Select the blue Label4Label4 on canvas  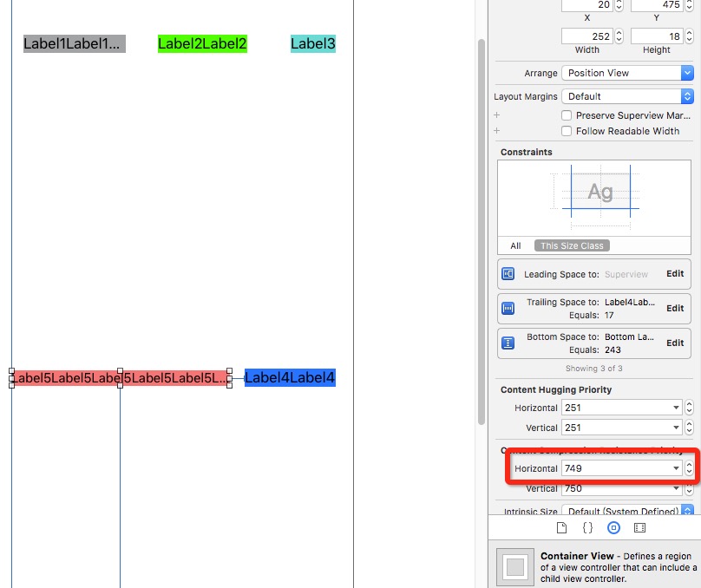pos(290,378)
